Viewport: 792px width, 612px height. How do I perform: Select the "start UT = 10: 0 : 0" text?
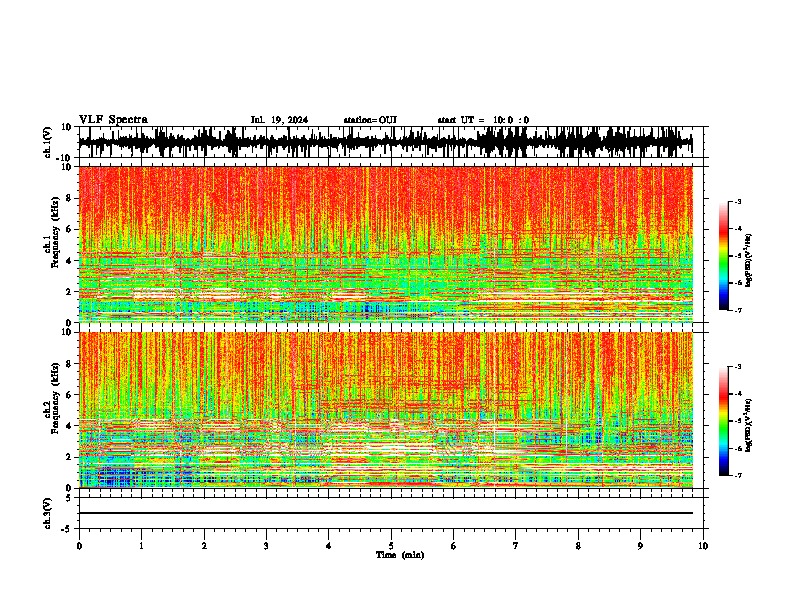point(483,120)
